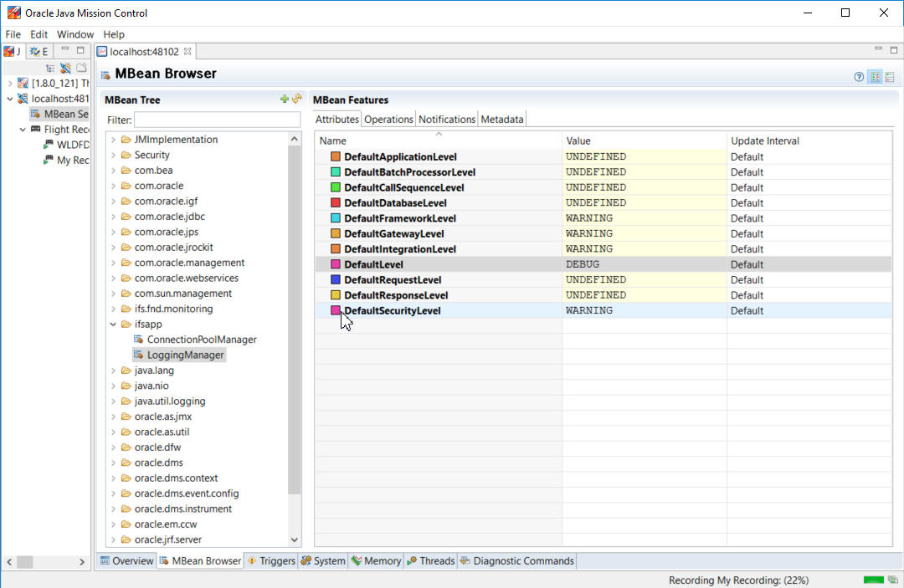Switch to the JVM Browser tab icon
904x588 pixels.
tap(8, 51)
